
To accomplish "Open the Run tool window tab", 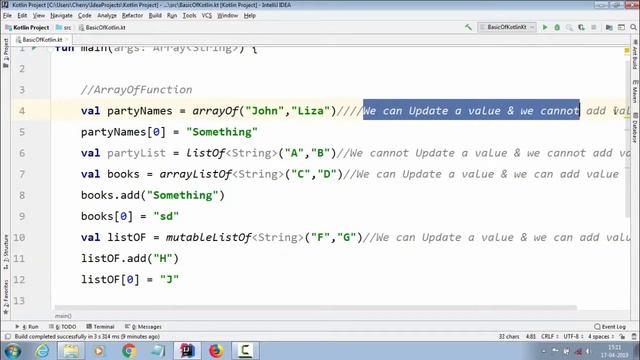I will coord(27,327).
